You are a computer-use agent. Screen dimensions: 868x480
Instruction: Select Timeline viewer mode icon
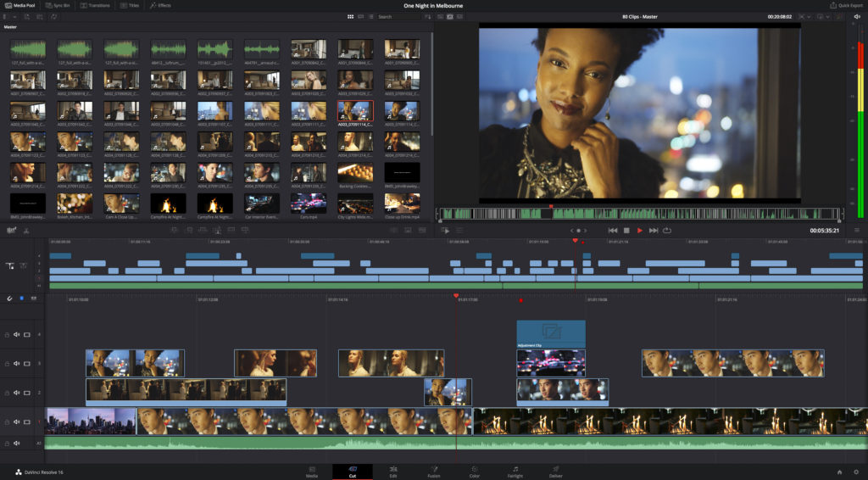(459, 17)
